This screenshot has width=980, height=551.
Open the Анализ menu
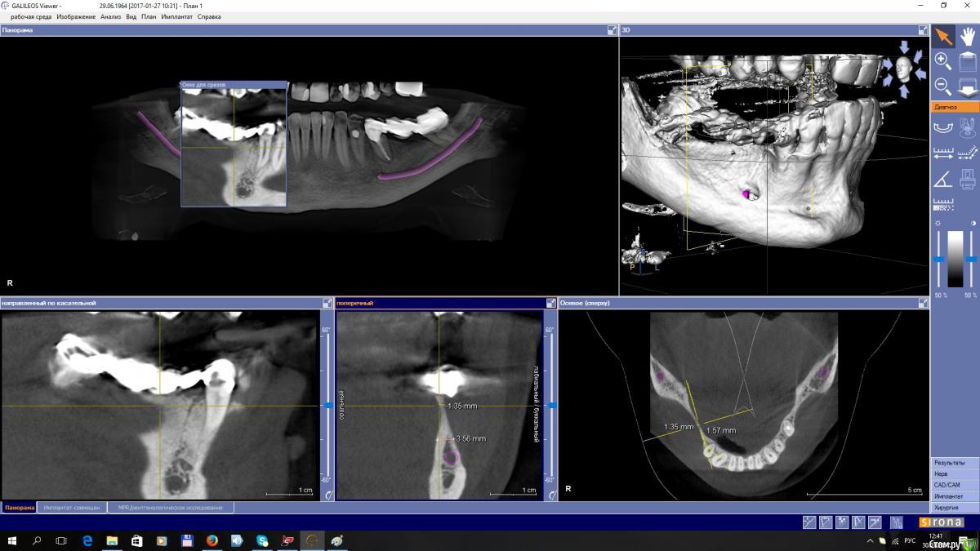click(x=111, y=16)
